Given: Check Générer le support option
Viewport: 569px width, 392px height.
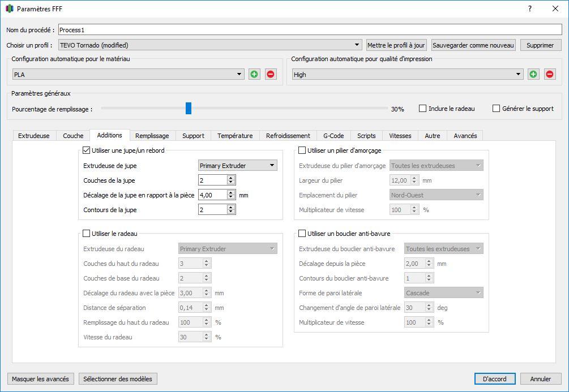Looking at the screenshot, I should pyautogui.click(x=496, y=109).
